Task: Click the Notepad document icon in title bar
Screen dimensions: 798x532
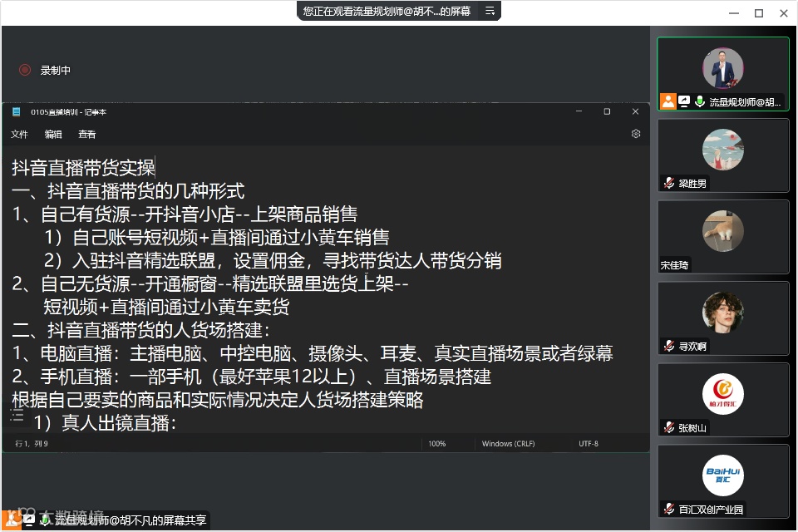Action: click(x=17, y=111)
